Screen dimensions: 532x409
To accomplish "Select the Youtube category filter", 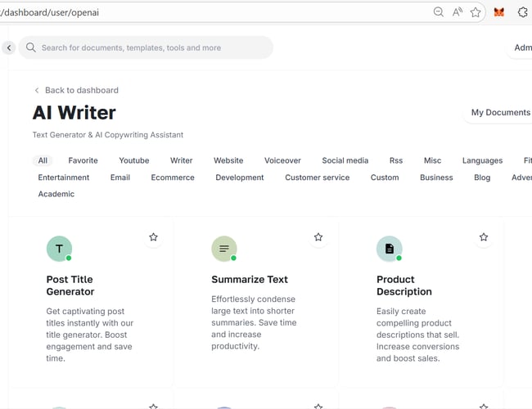I will pos(134,160).
